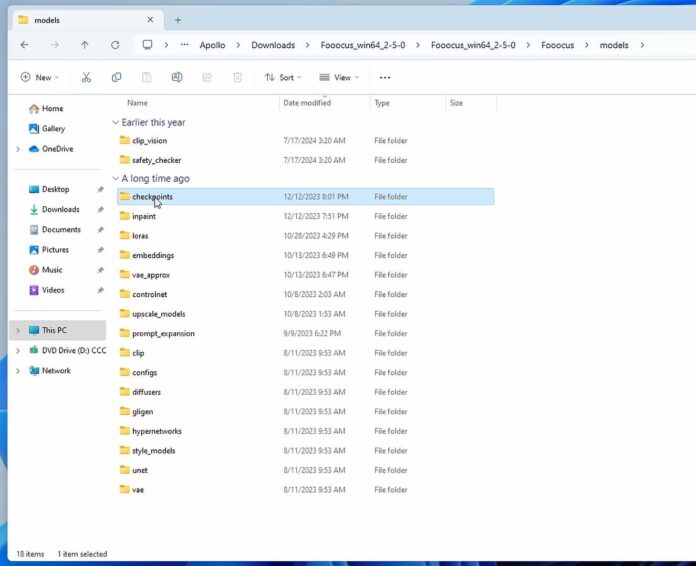Screen dimensions: 696x566
Task: Navigate to Downloads in breadcrumb
Action: coord(273,45)
